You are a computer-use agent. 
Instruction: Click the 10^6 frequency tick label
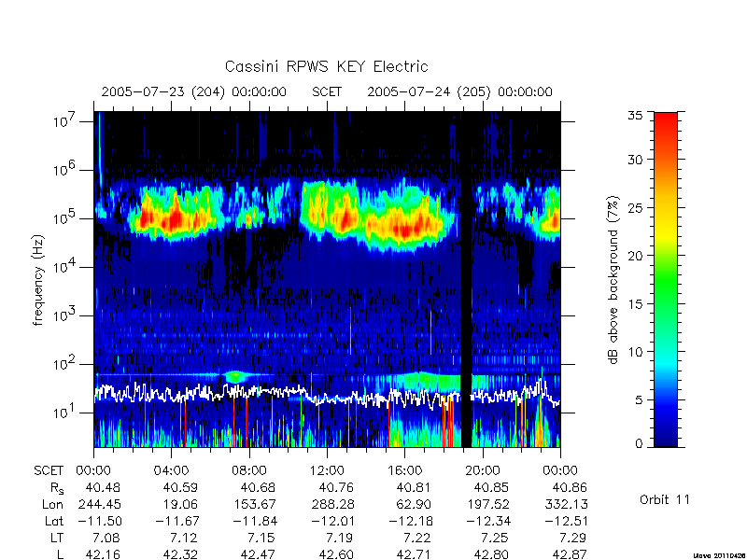pos(64,170)
